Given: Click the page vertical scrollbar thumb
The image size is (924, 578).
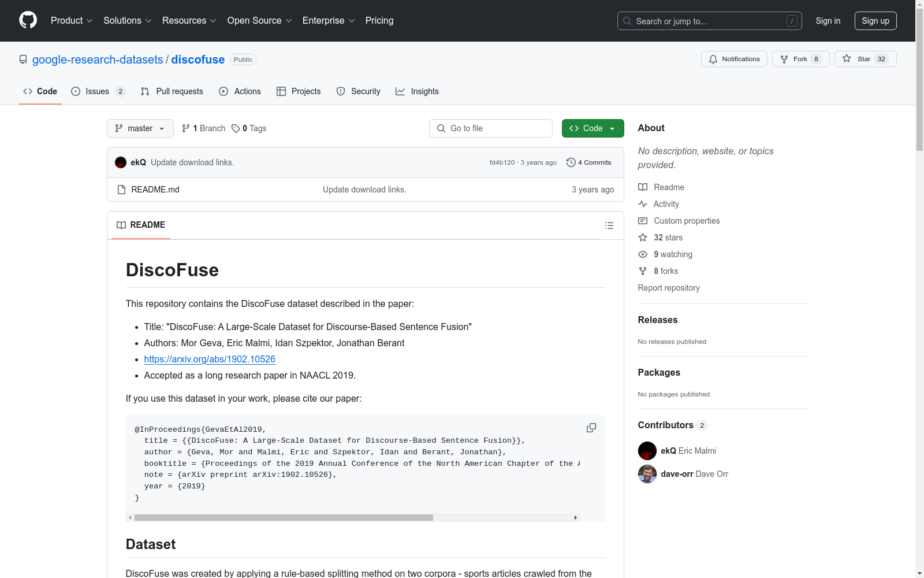Looking at the screenshot, I should [x=919, y=80].
